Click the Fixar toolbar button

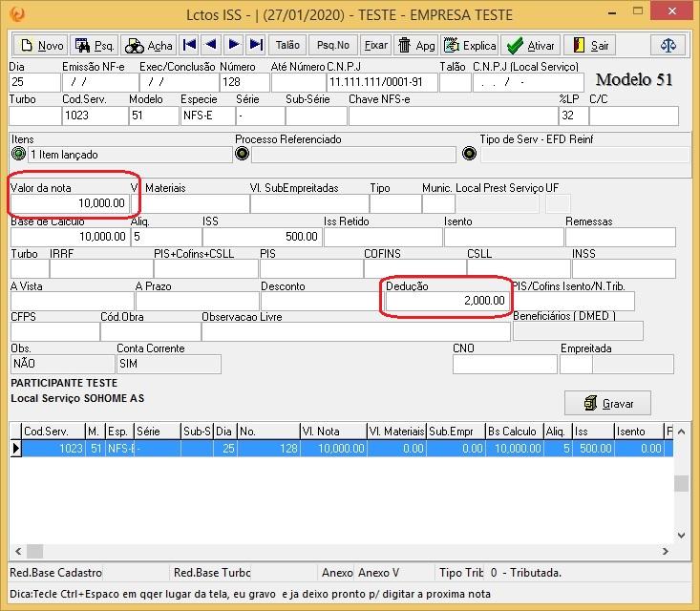[376, 45]
